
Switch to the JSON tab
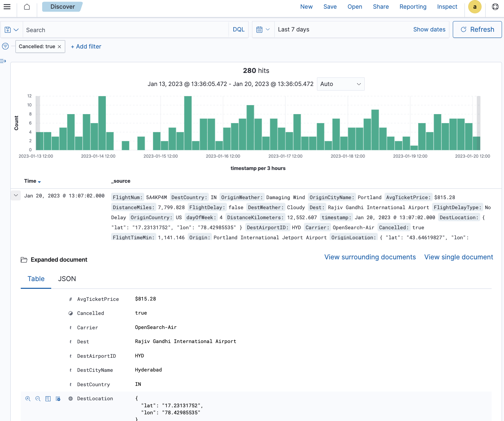[67, 279]
